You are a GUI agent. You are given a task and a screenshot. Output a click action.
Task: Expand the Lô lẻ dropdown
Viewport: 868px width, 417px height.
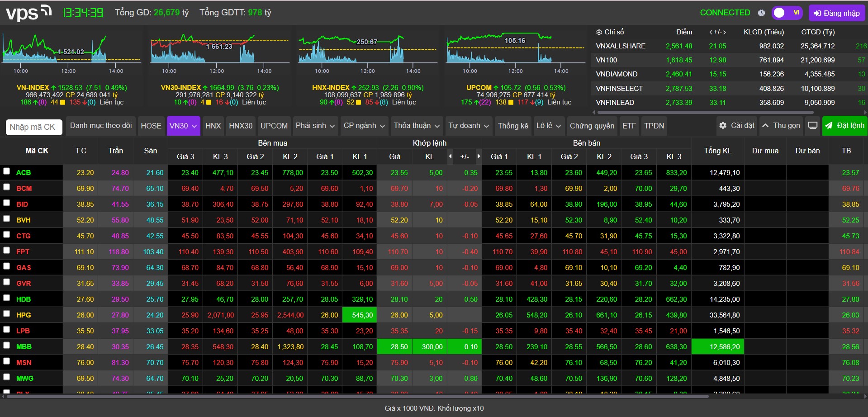pos(549,126)
